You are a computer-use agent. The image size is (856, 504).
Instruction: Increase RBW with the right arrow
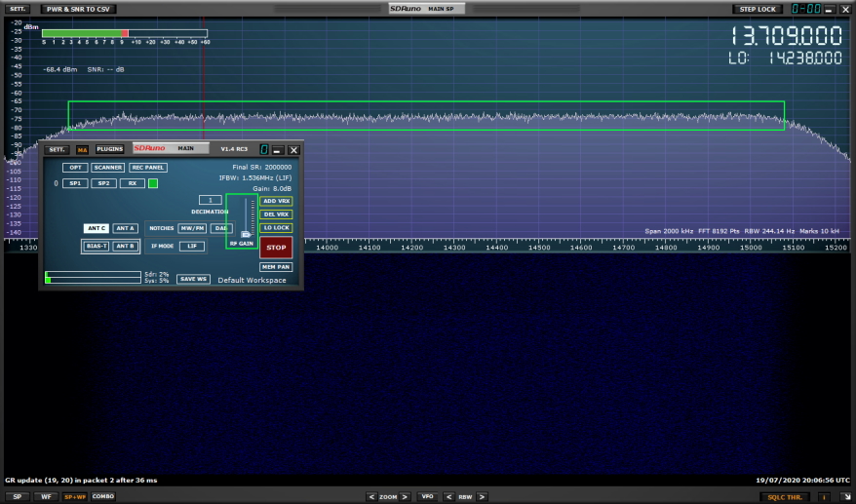(482, 497)
